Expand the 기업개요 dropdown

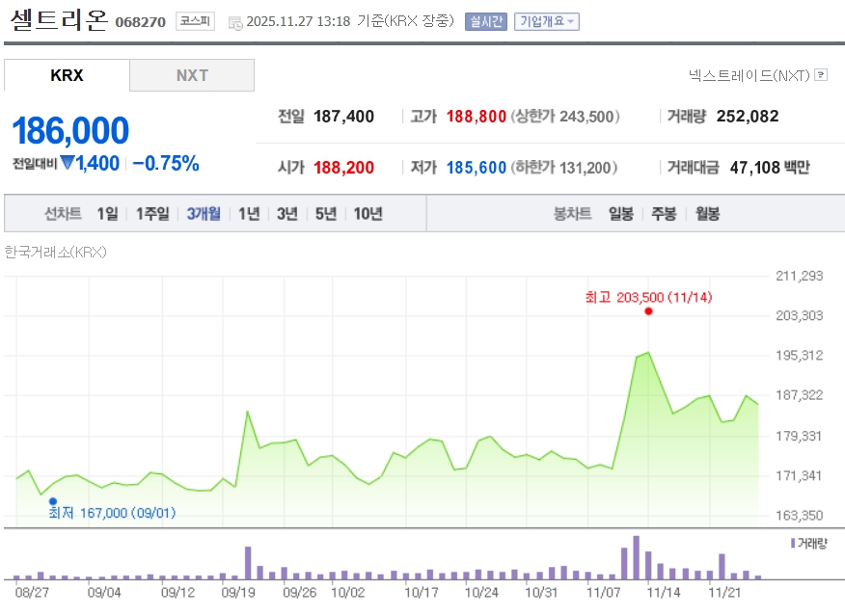pyautogui.click(x=546, y=21)
